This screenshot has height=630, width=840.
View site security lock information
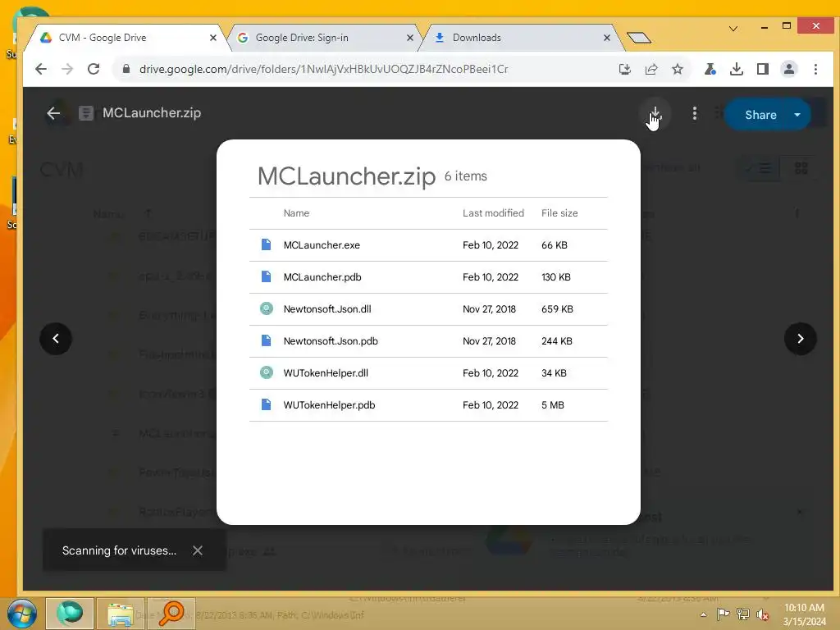[126, 69]
